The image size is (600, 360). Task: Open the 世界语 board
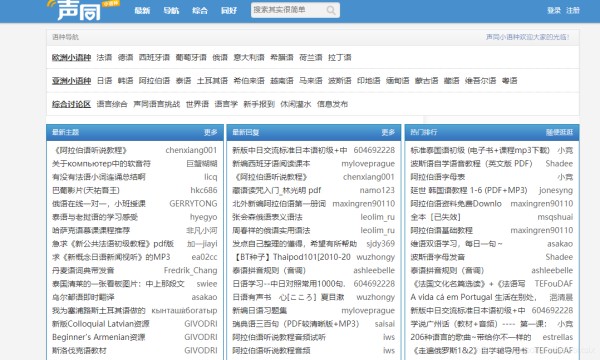point(197,104)
